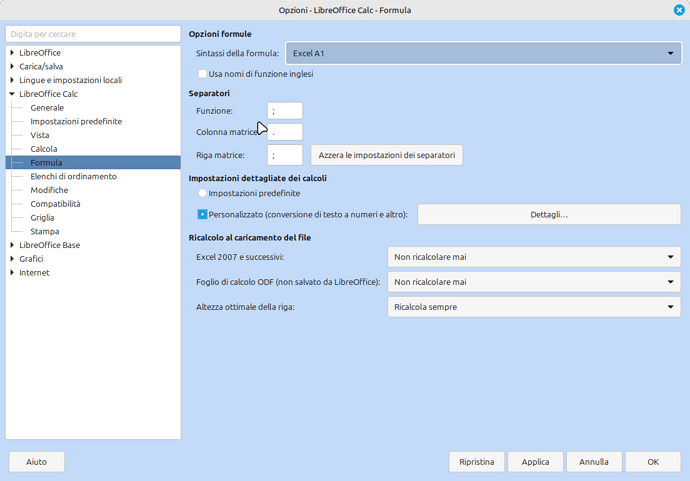Expand the Internet tree node
Screen dimensions: 690x481
tap(12, 272)
